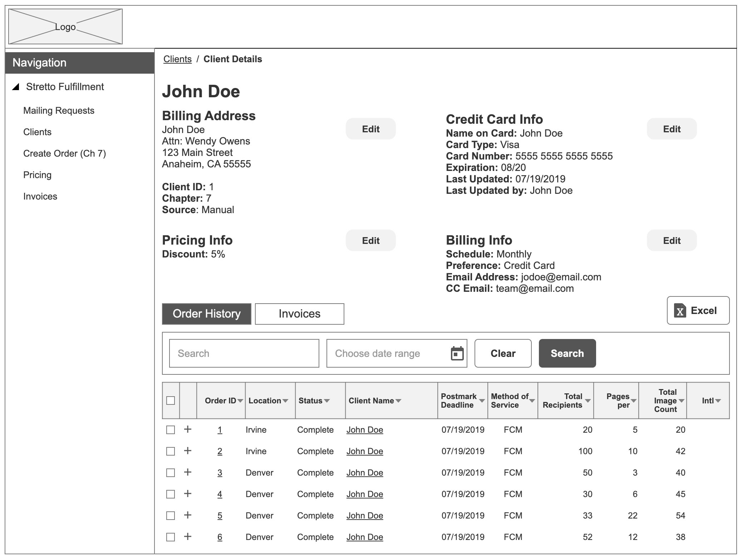Viewport: 742px width, 560px height.
Task: Open Mailing Requests in navigation
Action: [59, 110]
